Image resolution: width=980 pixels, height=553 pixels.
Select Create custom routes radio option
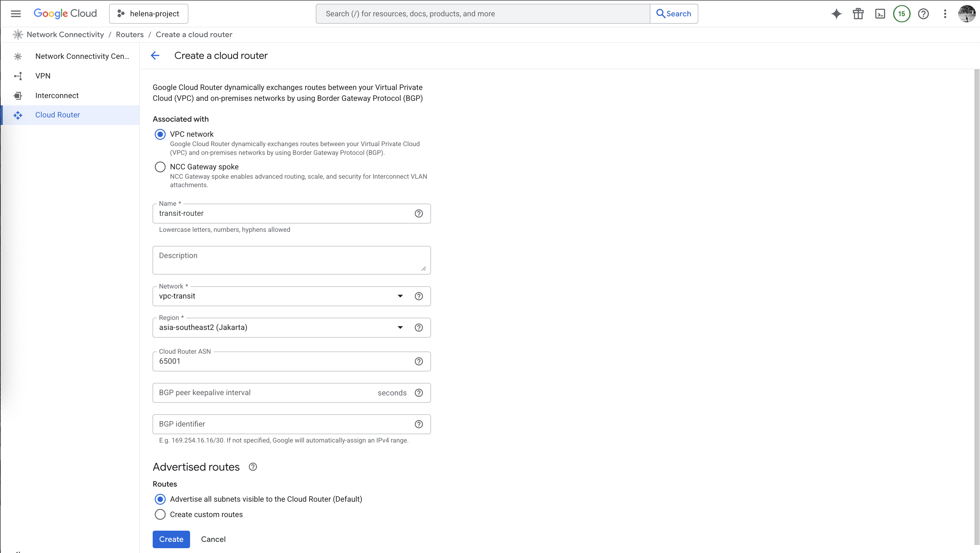[x=160, y=514]
